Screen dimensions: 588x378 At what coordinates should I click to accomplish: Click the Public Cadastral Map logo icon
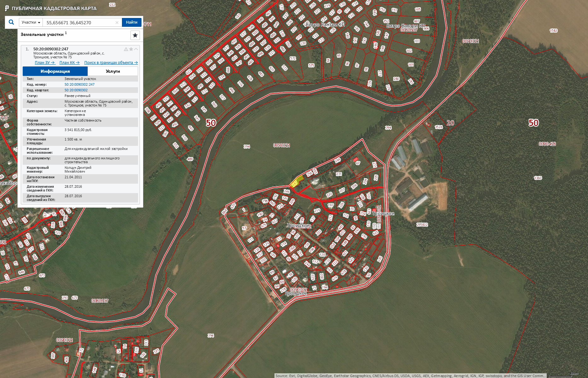click(7, 8)
